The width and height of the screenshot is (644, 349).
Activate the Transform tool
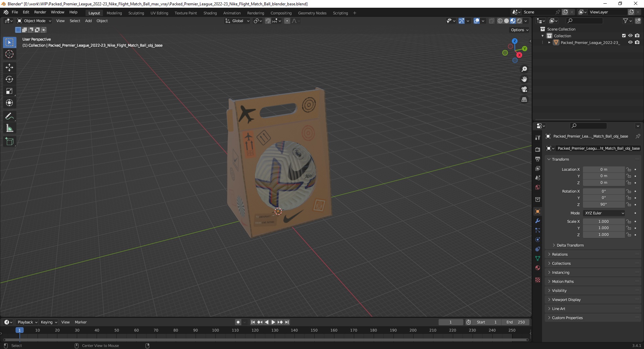[x=9, y=103]
